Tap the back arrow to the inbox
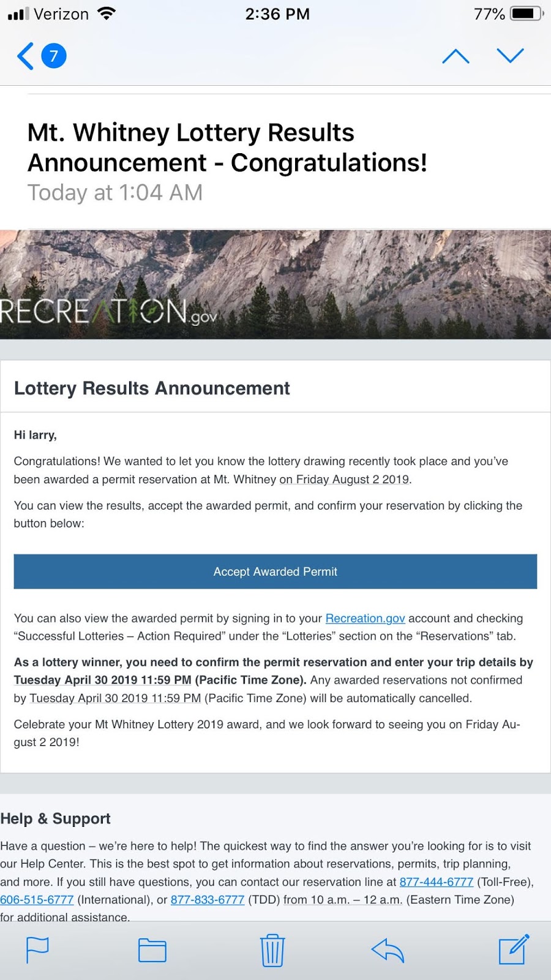 [25, 56]
